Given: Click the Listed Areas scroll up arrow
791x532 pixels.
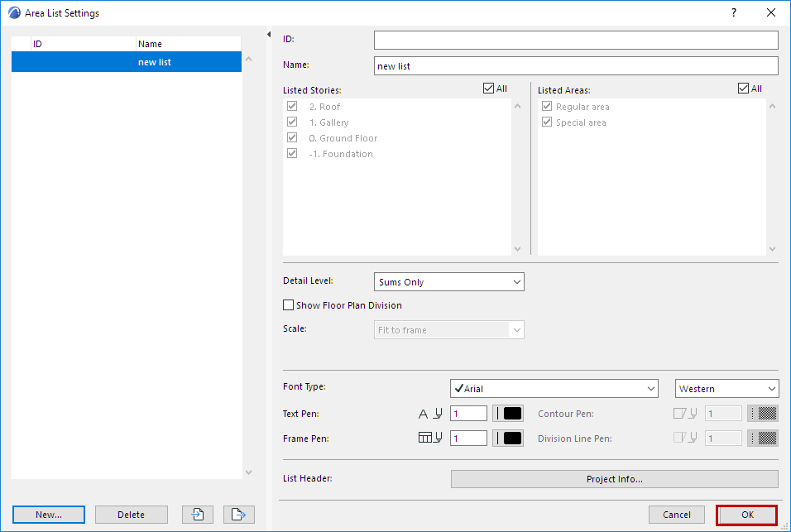Looking at the screenshot, I should 772,106.
